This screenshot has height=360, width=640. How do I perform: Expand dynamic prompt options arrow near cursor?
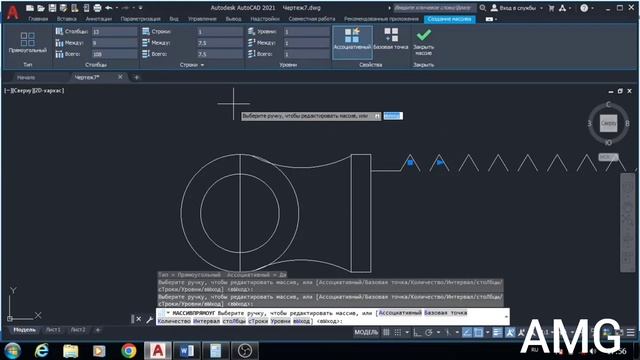tap(377, 116)
